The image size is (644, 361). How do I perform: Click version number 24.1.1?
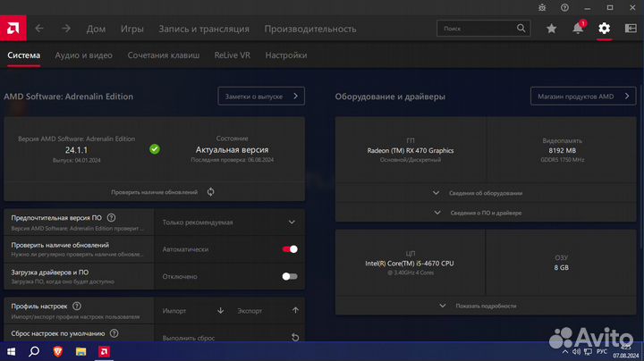coord(76,150)
